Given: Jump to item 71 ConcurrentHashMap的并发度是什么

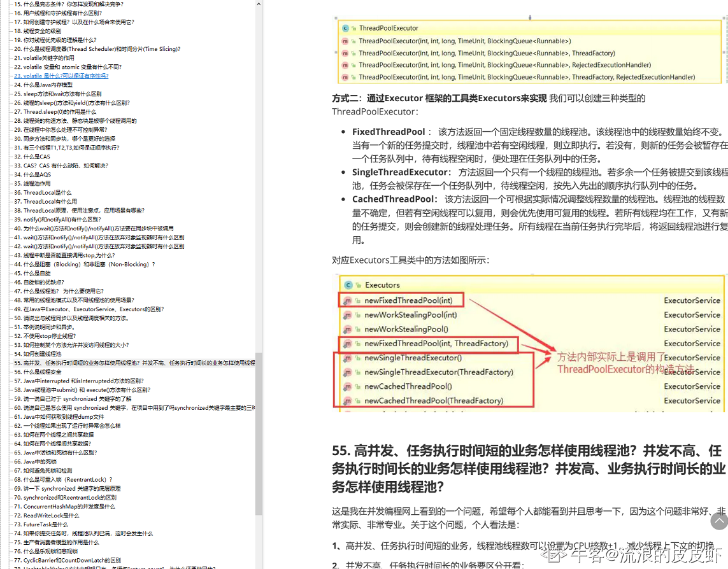Looking at the screenshot, I should tap(64, 507).
